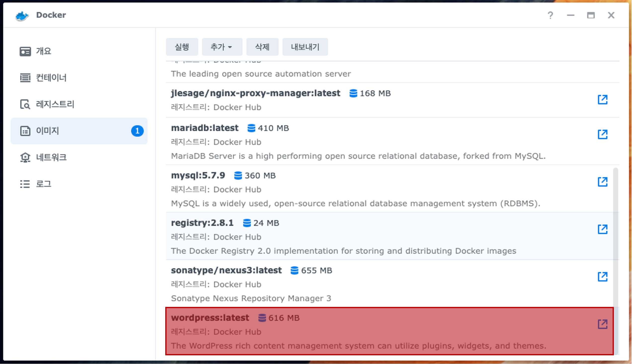Click the 실행 launch button
Image resolution: width=632 pixels, height=364 pixels.
[182, 47]
